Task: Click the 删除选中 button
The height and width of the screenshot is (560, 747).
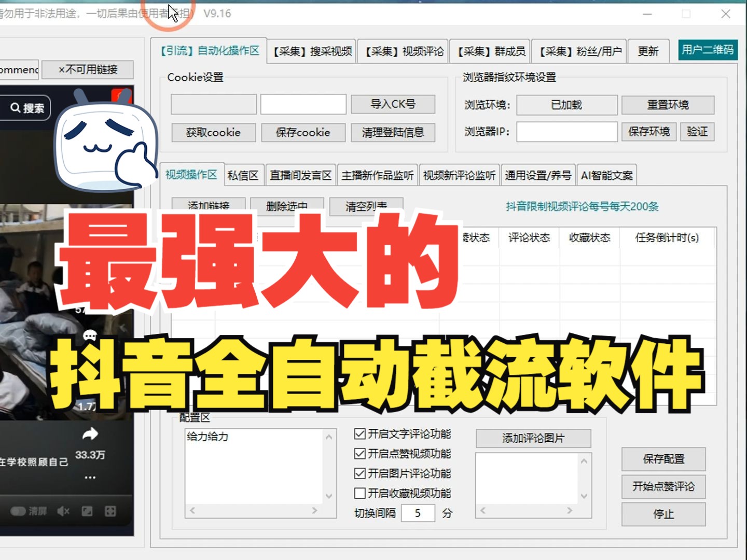Action: (287, 205)
